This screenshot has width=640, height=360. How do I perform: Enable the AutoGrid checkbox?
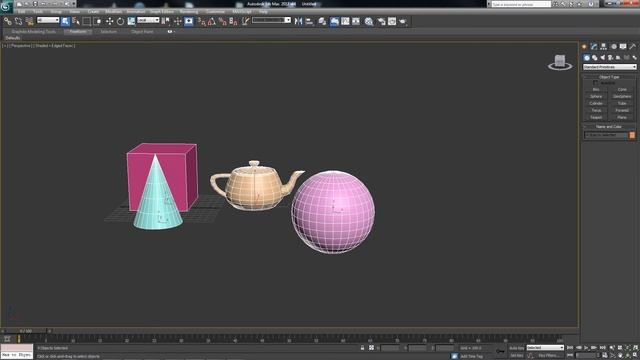[x=596, y=83]
